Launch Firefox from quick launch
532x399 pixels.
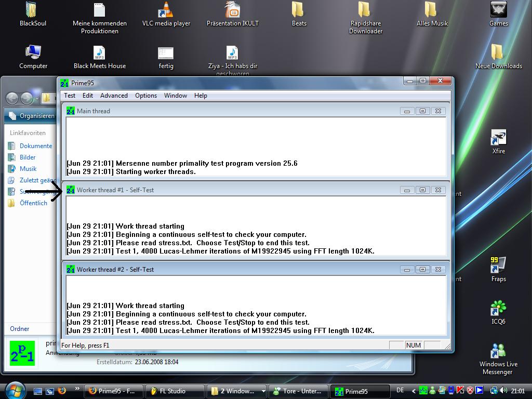coord(62,391)
